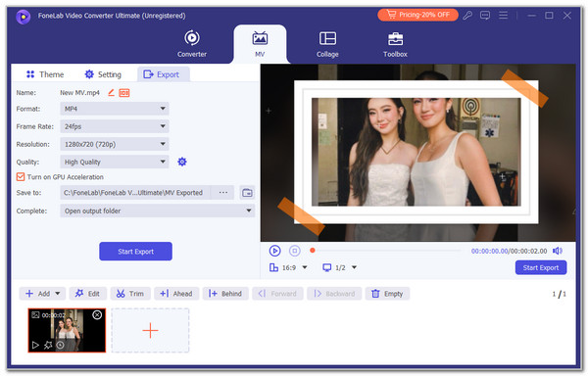Screen dimensions: 588x376
Task: Click the Add button
Action: (37, 294)
